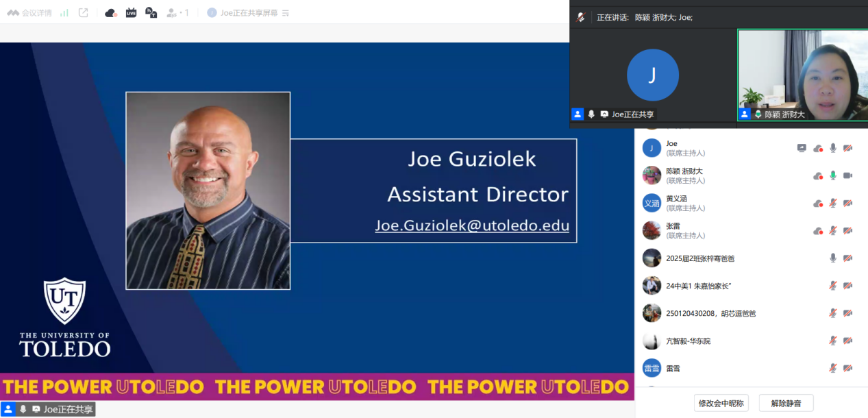868x418 pixels.
Task: Click the cloud recording icon in top bar
Action: point(110,12)
